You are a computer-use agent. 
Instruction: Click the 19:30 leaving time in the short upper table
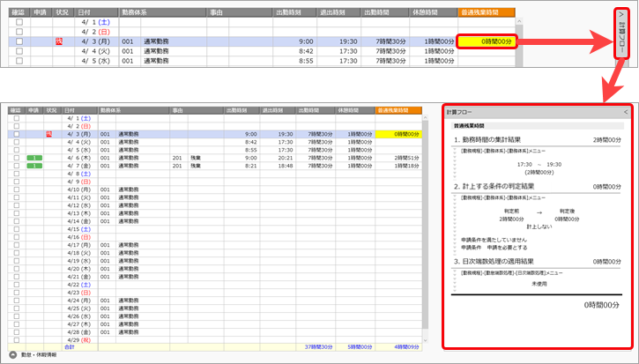coord(348,41)
